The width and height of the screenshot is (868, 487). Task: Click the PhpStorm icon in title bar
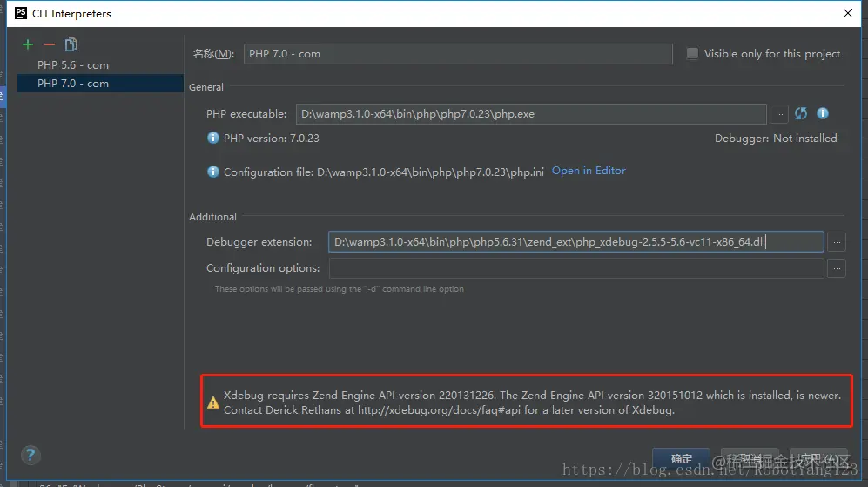[x=21, y=13]
